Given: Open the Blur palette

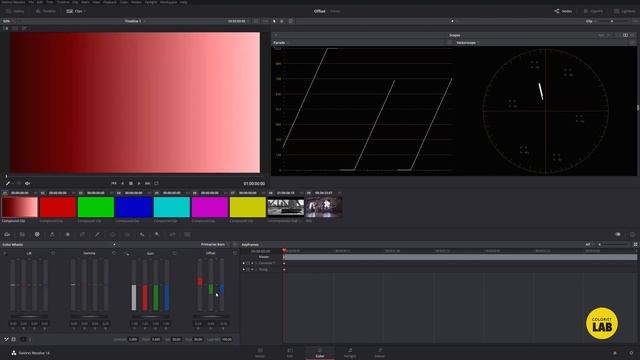Looking at the screenshot, I should (142, 235).
